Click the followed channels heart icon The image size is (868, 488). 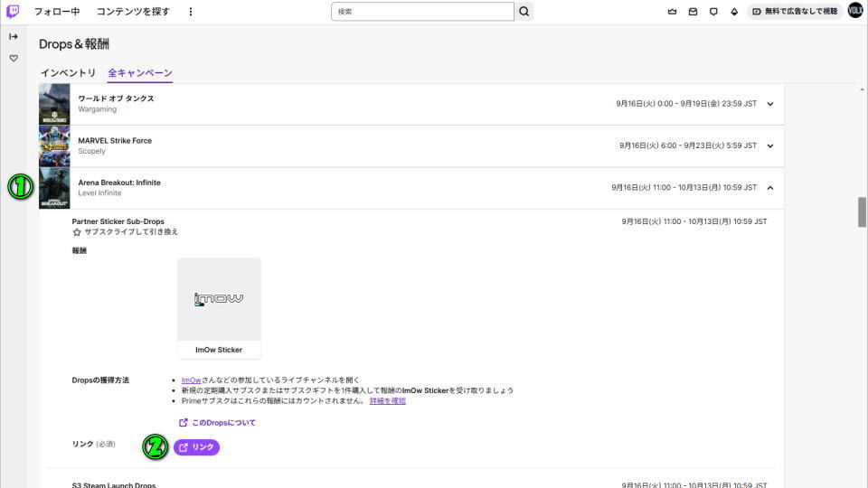click(14, 58)
